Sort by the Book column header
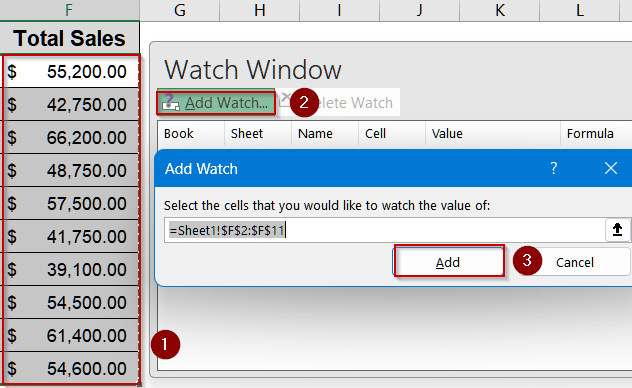Viewport: 632px width, 388px height. pyautogui.click(x=190, y=133)
